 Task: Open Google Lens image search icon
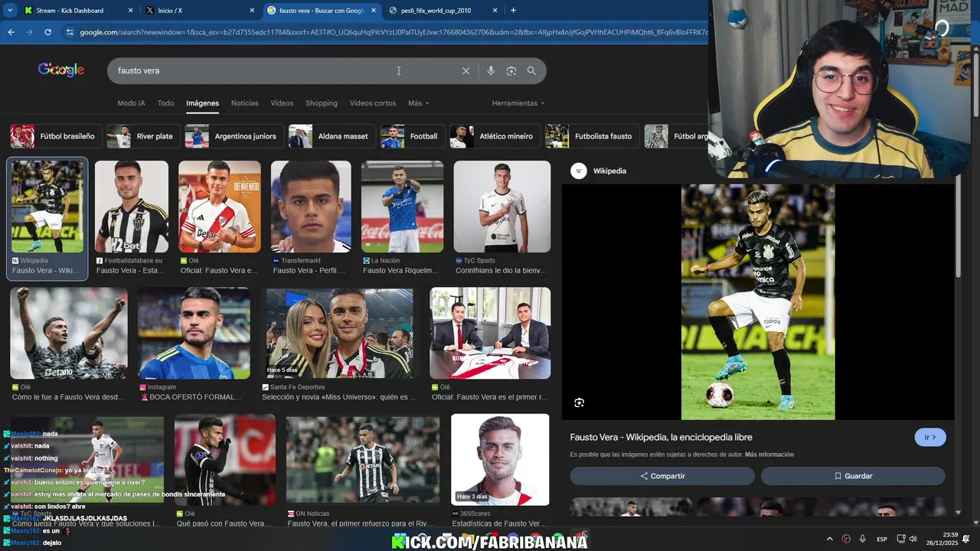[511, 70]
